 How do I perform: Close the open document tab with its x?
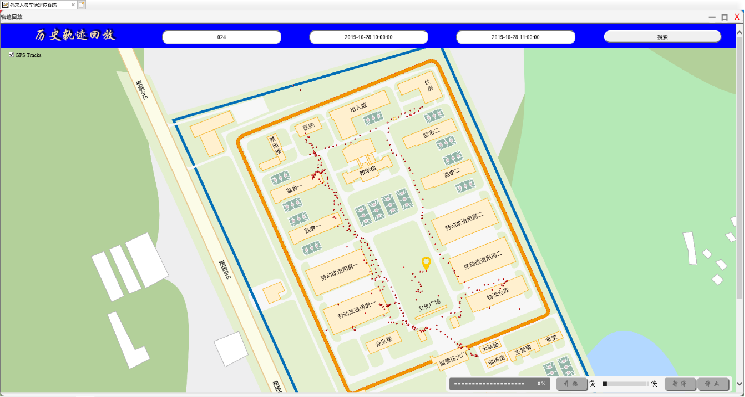(73, 5)
